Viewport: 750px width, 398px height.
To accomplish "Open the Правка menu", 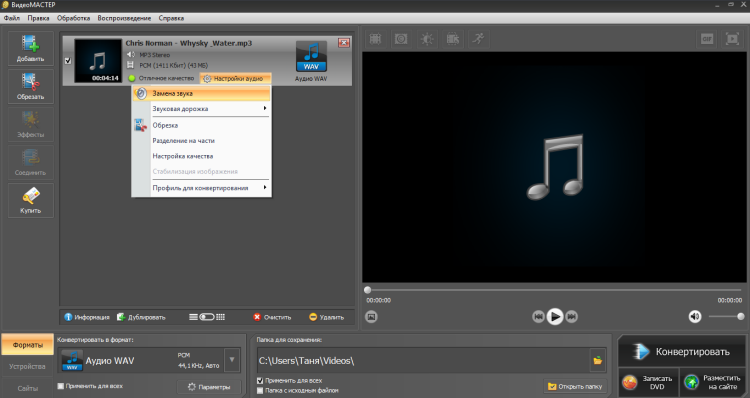I will 38,18.
